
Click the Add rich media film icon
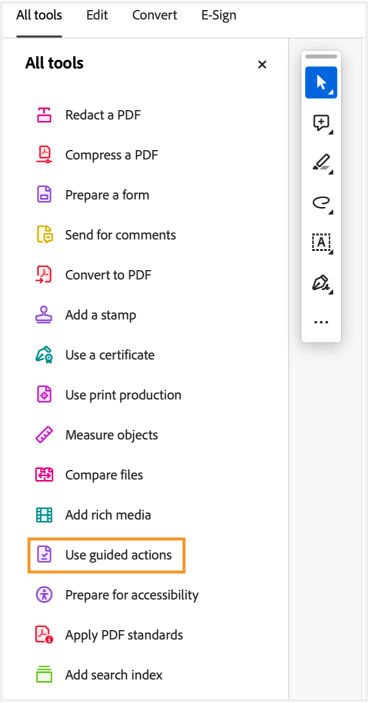[x=44, y=515]
